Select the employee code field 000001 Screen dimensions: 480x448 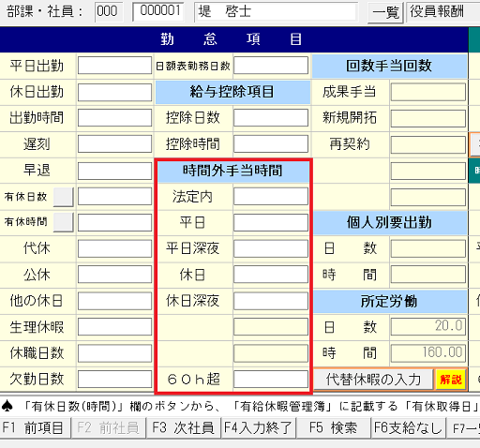158,12
